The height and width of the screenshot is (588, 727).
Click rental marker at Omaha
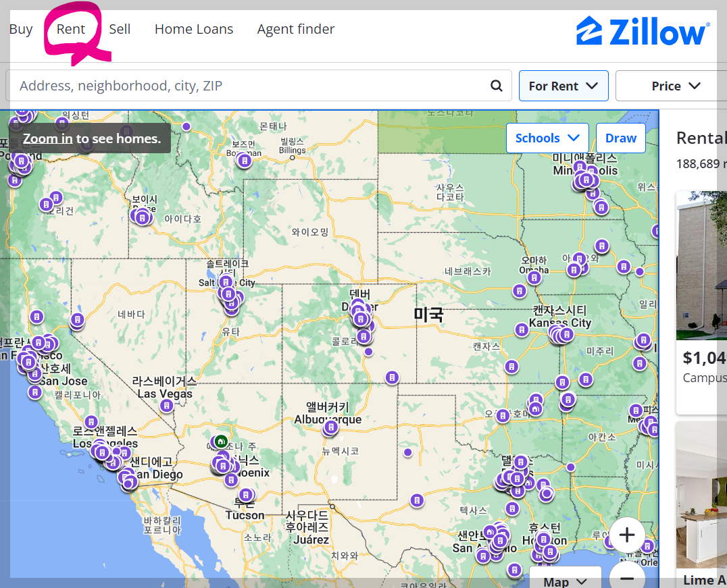pyautogui.click(x=534, y=278)
